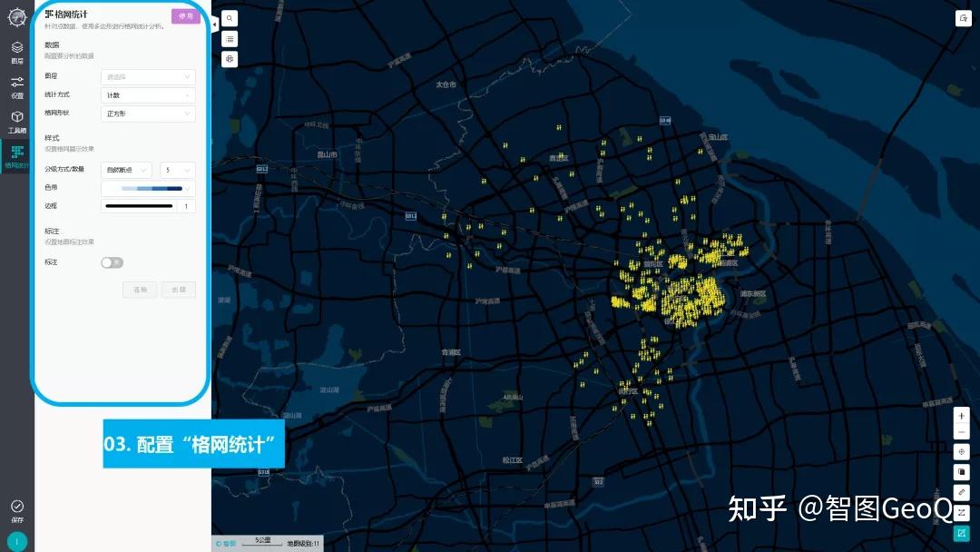Click the top-right map corner icon button

click(x=963, y=18)
